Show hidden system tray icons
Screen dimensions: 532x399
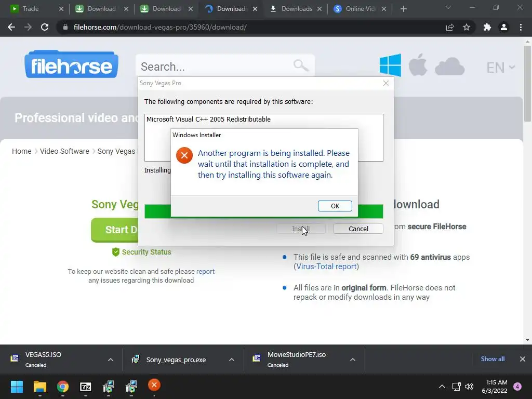tap(442, 387)
